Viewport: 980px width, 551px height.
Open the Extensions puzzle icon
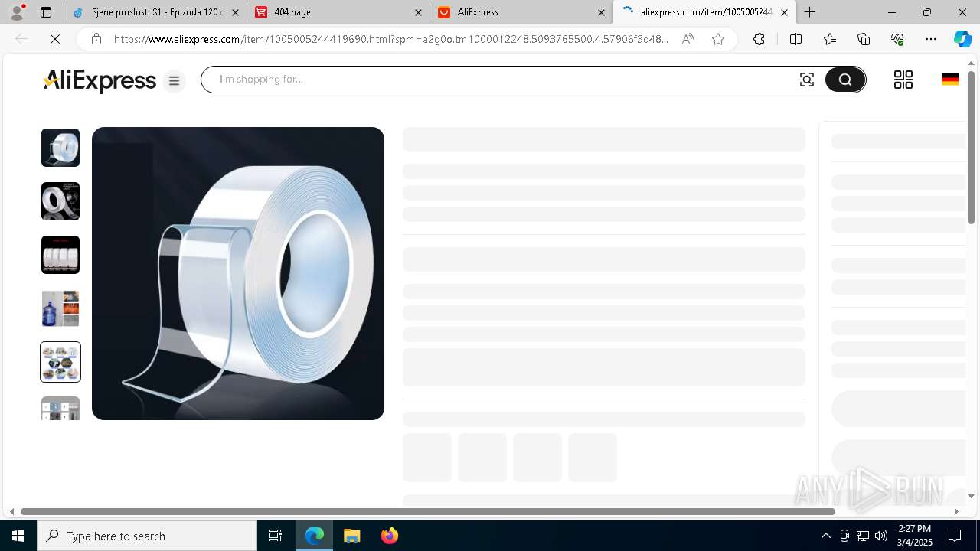click(x=759, y=39)
